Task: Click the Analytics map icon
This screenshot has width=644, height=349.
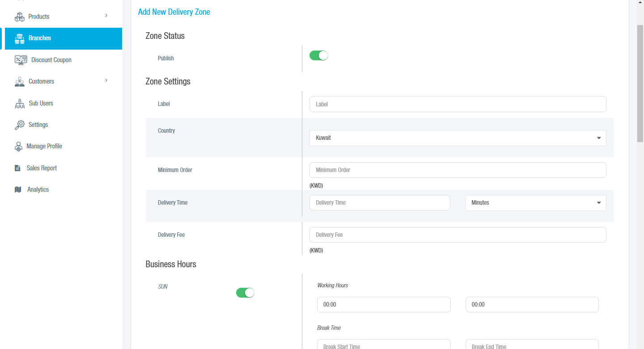Action: (x=18, y=189)
